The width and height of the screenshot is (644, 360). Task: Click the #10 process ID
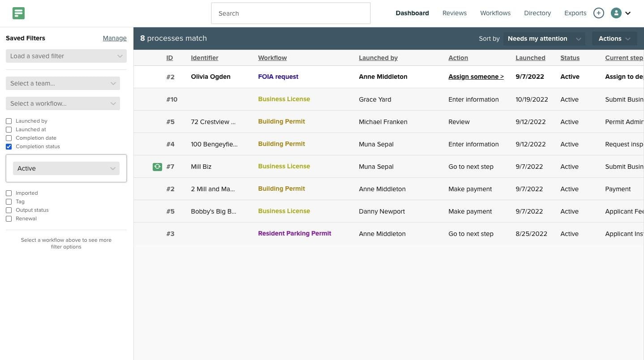pos(172,99)
